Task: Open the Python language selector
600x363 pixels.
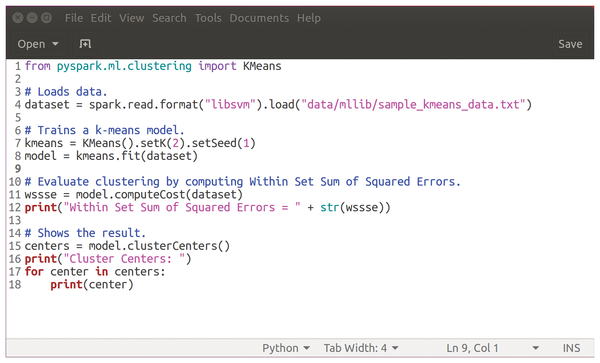Action: point(285,348)
